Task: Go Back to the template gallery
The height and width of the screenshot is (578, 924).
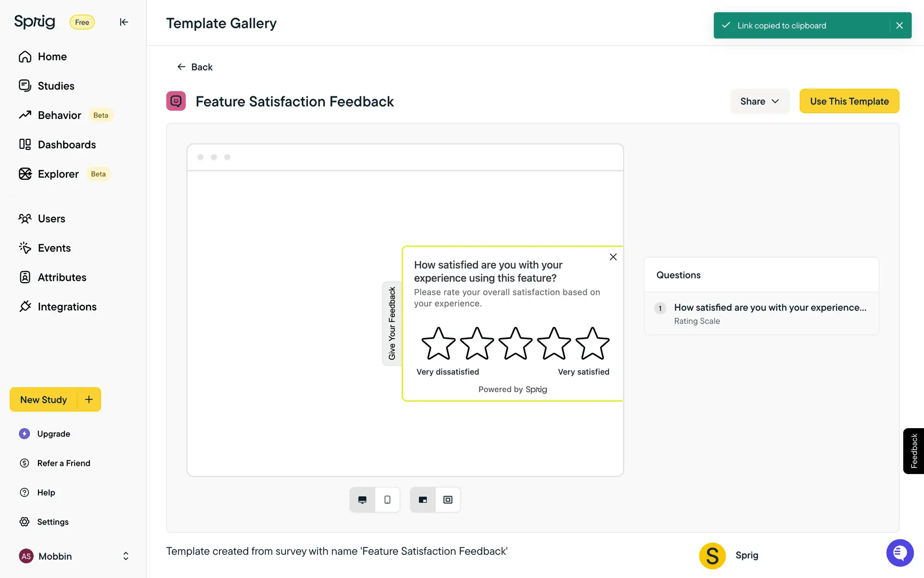Action: coord(195,67)
